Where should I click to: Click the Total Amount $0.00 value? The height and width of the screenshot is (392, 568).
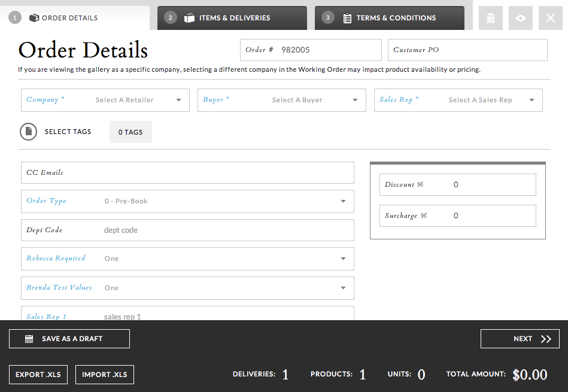pyautogui.click(x=530, y=375)
